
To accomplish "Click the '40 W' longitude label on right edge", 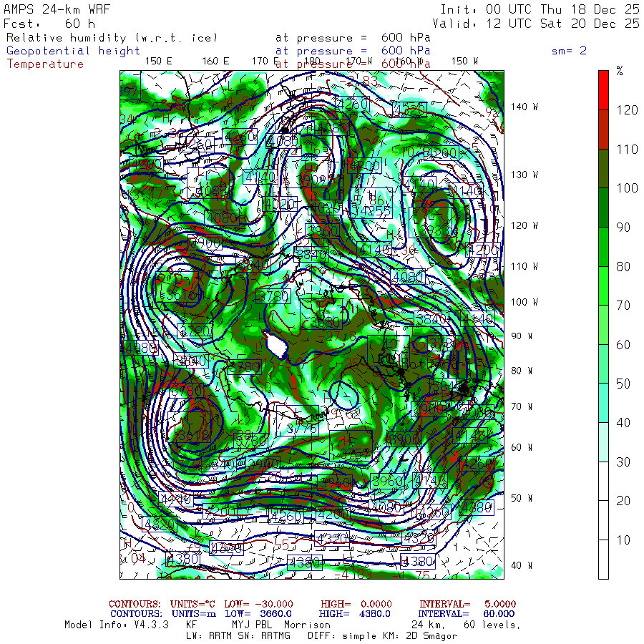I will [x=520, y=565].
